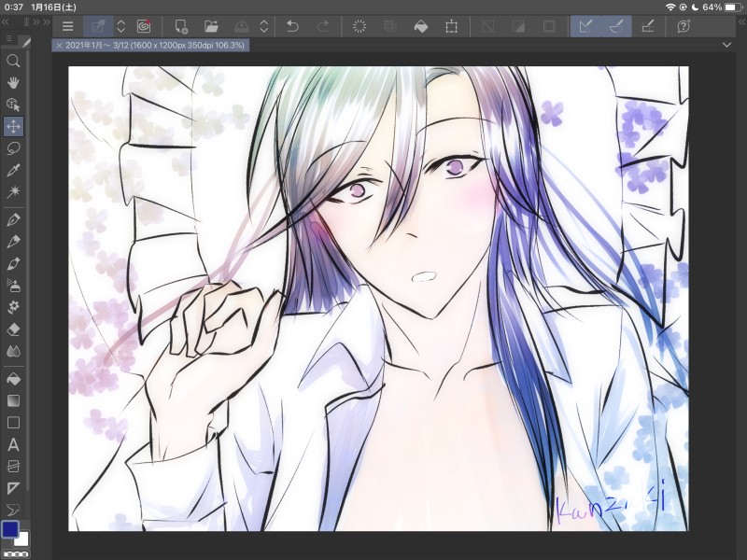The width and height of the screenshot is (747, 560).
Task: Open a file with the folder icon
Action: pyautogui.click(x=211, y=27)
